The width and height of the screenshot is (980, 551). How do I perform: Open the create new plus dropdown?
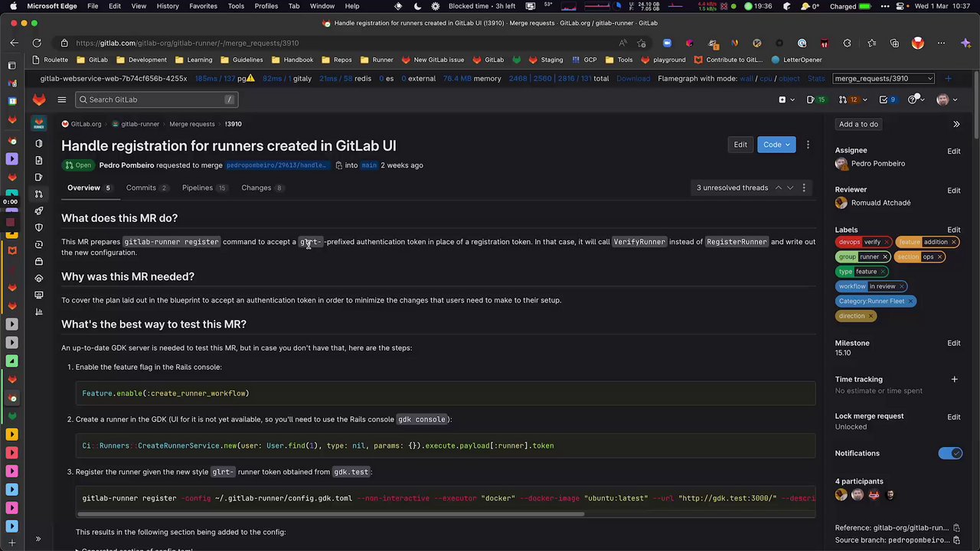tap(786, 99)
